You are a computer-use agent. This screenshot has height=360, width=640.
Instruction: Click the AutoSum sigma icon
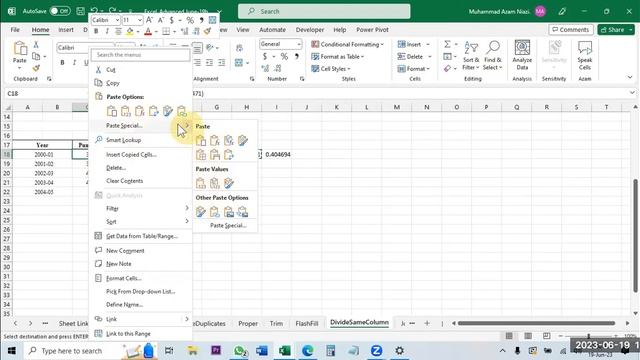tap(447, 44)
